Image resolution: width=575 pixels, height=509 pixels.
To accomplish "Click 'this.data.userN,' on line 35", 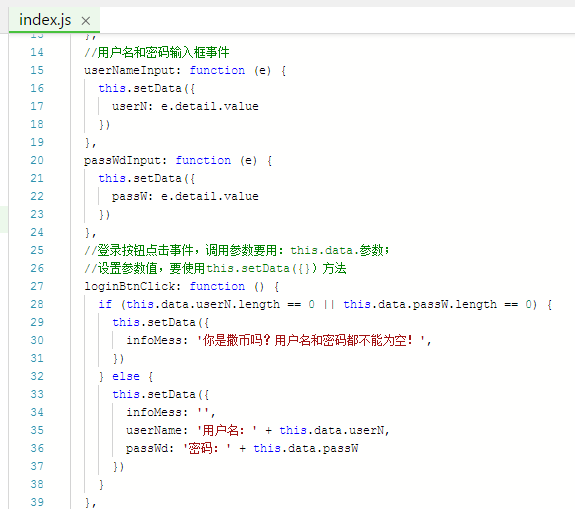I will click(334, 430).
